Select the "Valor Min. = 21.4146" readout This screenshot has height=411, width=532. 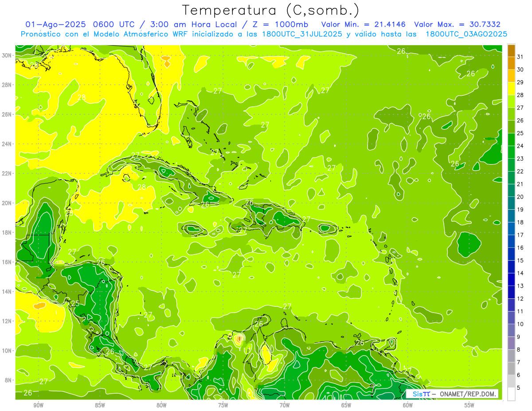(364, 24)
